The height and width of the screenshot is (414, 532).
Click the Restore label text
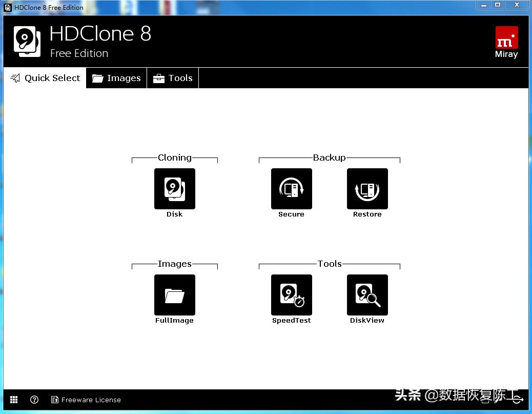pyautogui.click(x=367, y=214)
